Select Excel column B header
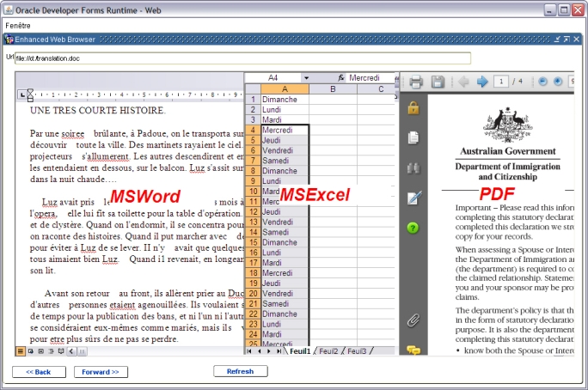588x390 pixels. tap(333, 89)
